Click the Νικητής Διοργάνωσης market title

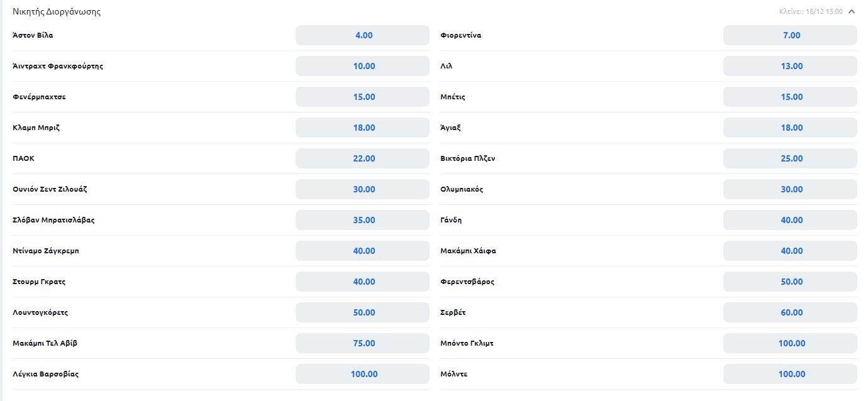[x=57, y=12]
